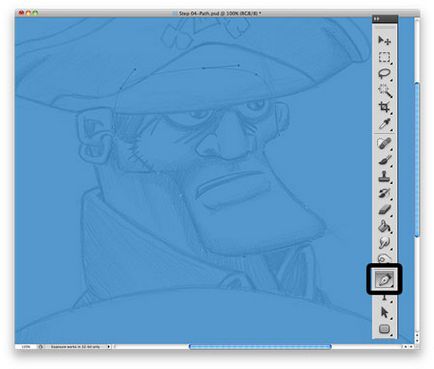This screenshot has height=369, width=434.
Task: Select the Type tool below the Pen
Action: pos(384,298)
